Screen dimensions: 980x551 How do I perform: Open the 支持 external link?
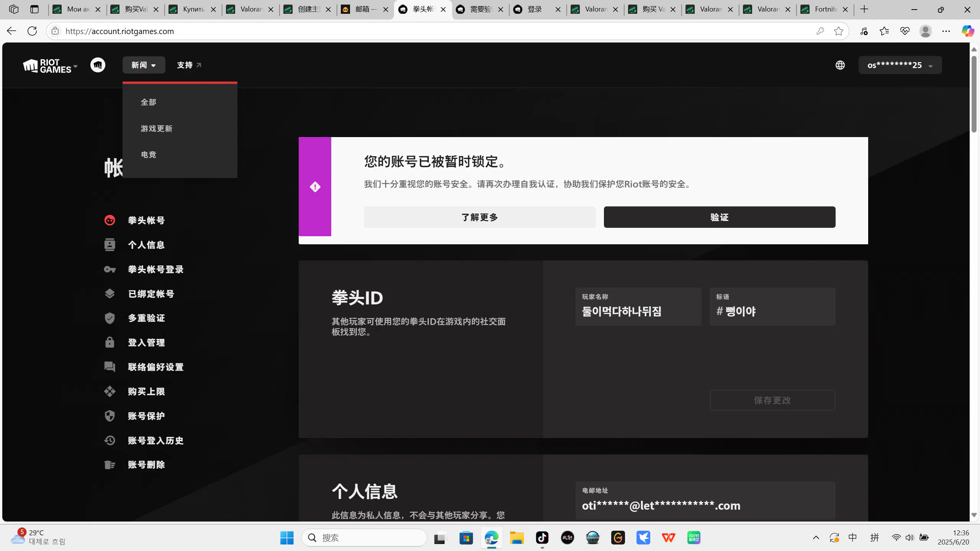189,65
